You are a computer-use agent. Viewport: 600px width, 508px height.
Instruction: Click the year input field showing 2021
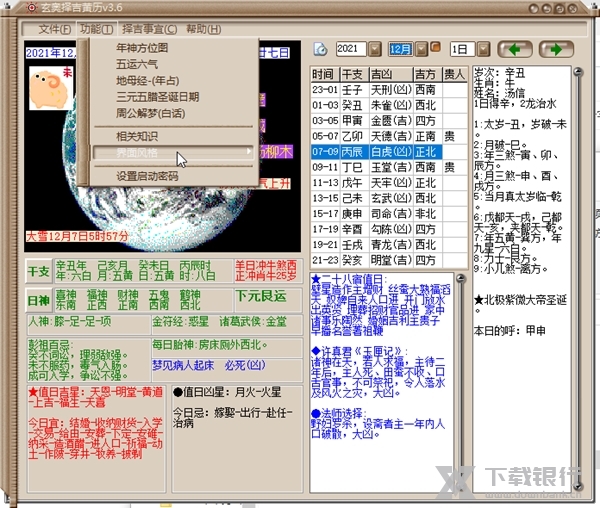point(351,49)
